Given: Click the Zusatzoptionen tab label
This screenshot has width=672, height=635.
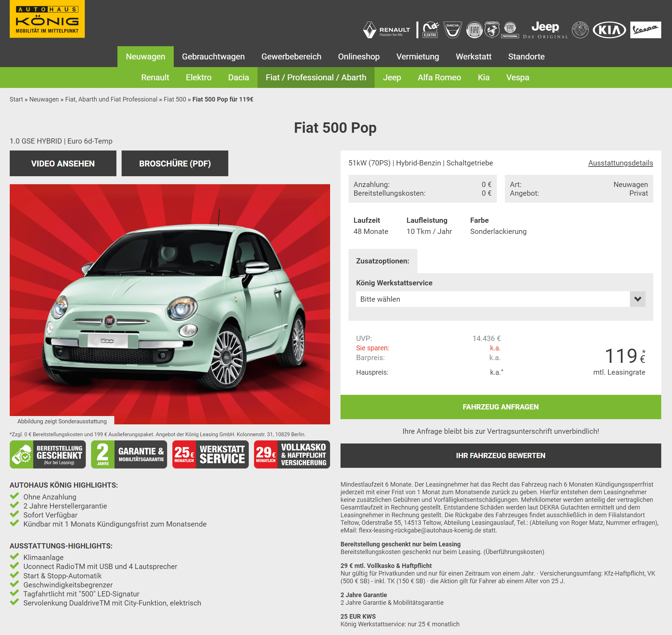Looking at the screenshot, I should click(x=383, y=261).
